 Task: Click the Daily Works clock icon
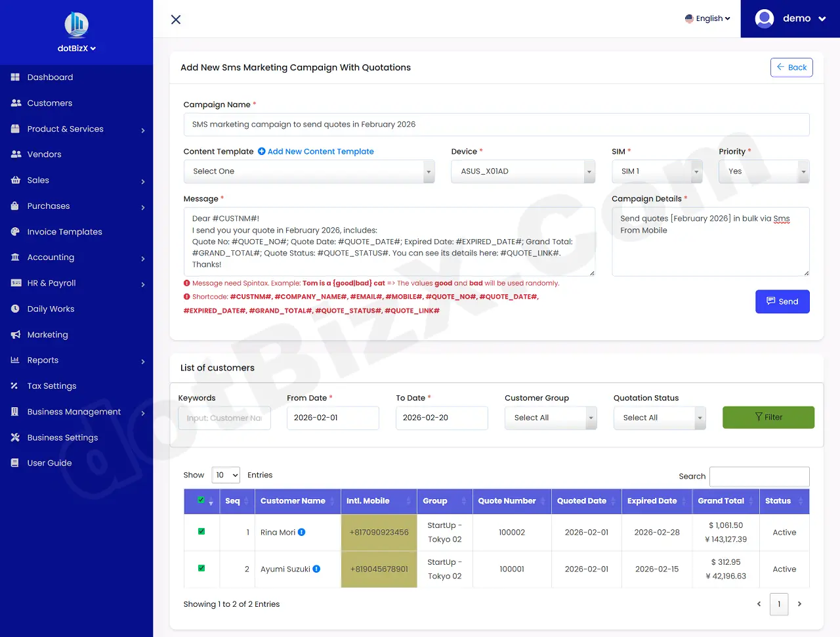click(14, 309)
